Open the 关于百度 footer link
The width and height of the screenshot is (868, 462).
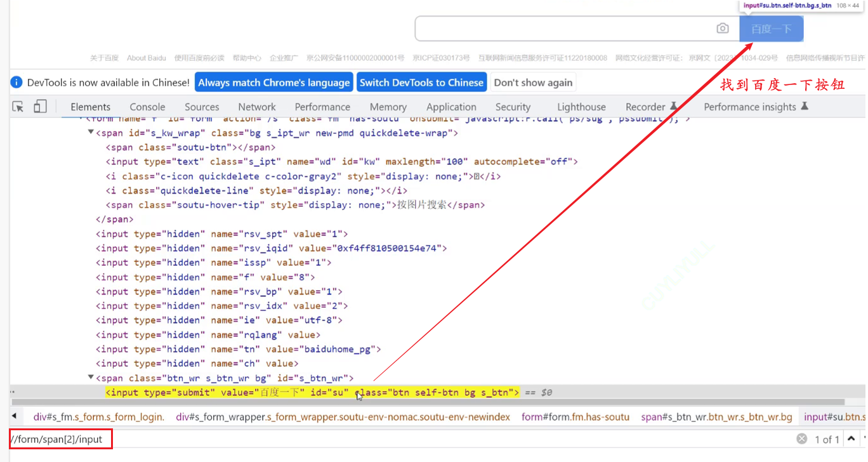[104, 58]
